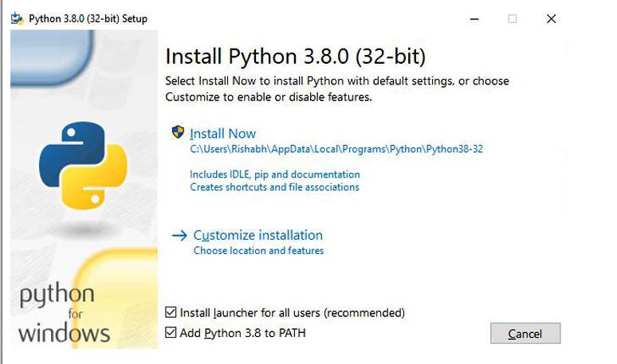Start the Install Now option
The height and width of the screenshot is (364, 617).
(223, 134)
